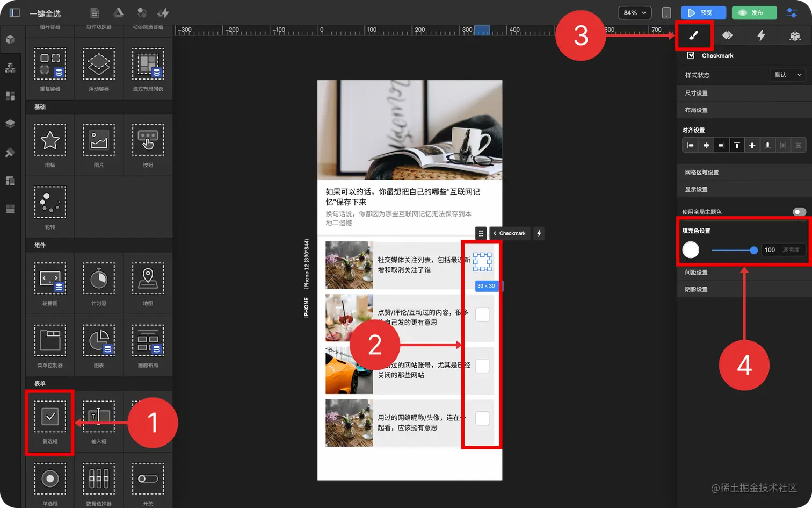Select the 流式布局列表 component
The width and height of the screenshot is (812, 508).
pos(148,68)
